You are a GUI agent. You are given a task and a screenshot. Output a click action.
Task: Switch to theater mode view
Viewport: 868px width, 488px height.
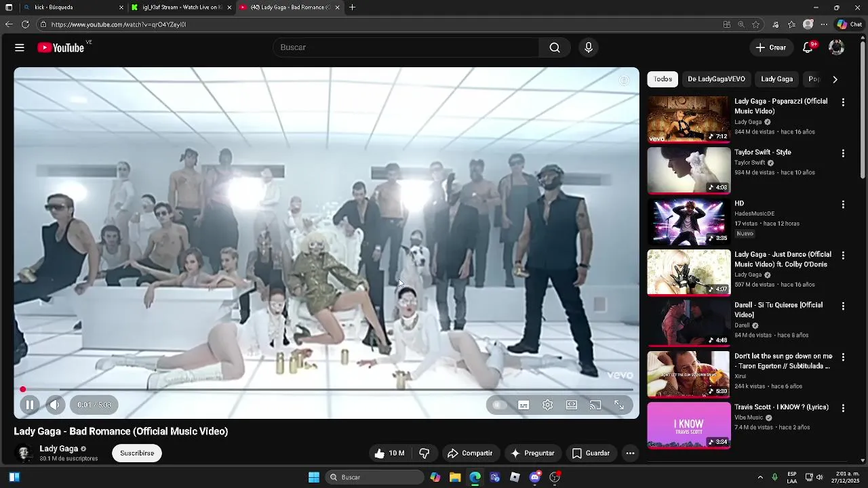[x=572, y=405]
